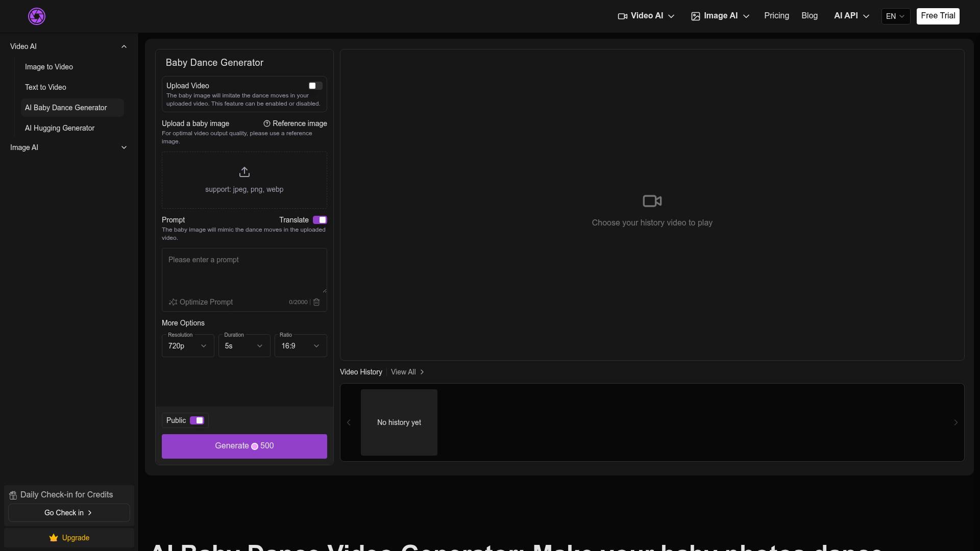Expand the Image AI top navigation menu
The image size is (980, 551).
pos(720,16)
